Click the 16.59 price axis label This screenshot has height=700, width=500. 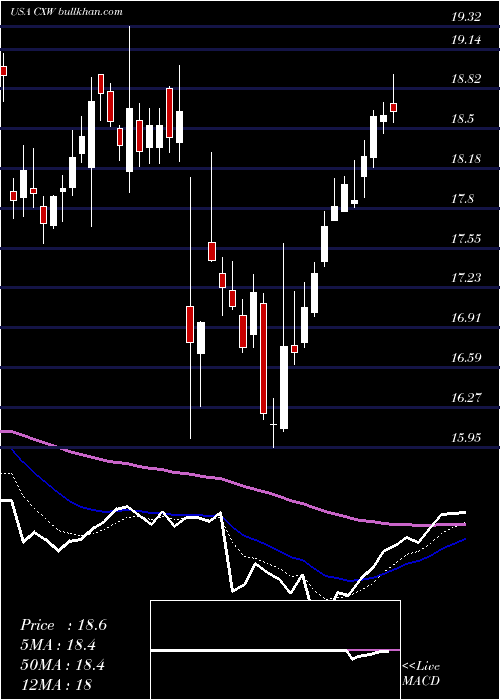[466, 358]
